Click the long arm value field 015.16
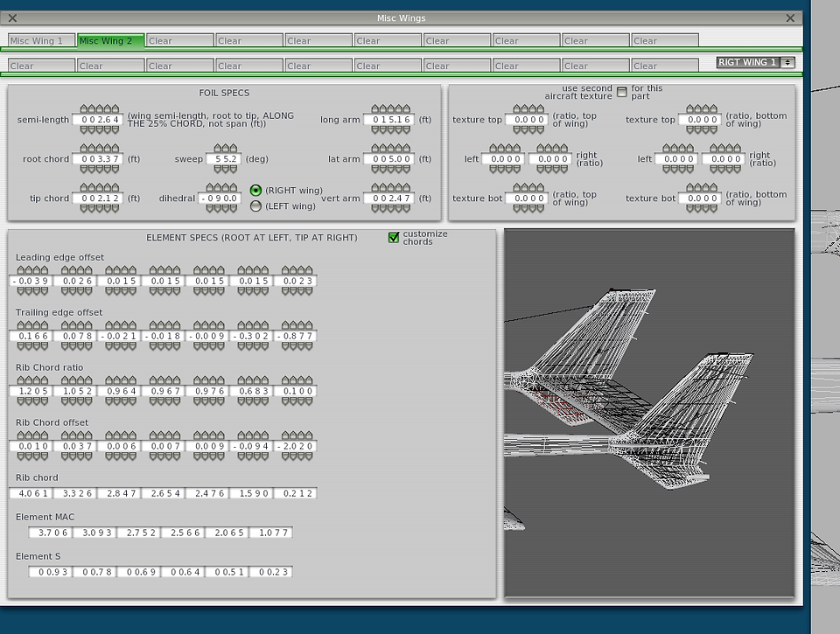Viewport: 840px width, 634px height. tap(390, 120)
